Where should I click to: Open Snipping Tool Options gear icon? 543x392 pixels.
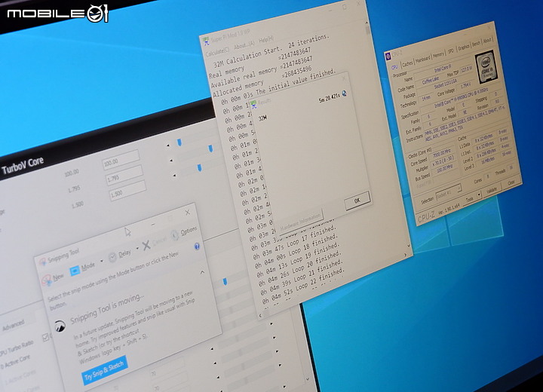[174, 234]
